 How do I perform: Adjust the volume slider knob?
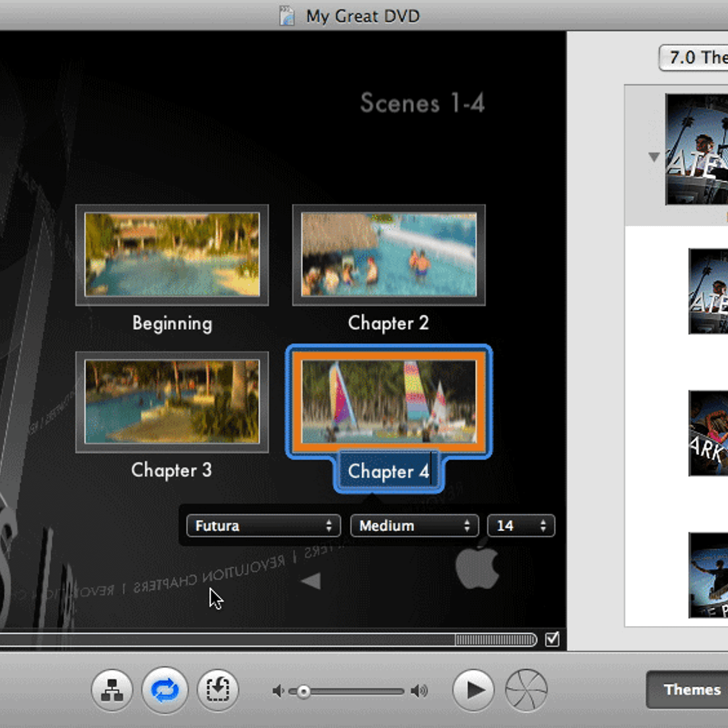click(x=303, y=692)
